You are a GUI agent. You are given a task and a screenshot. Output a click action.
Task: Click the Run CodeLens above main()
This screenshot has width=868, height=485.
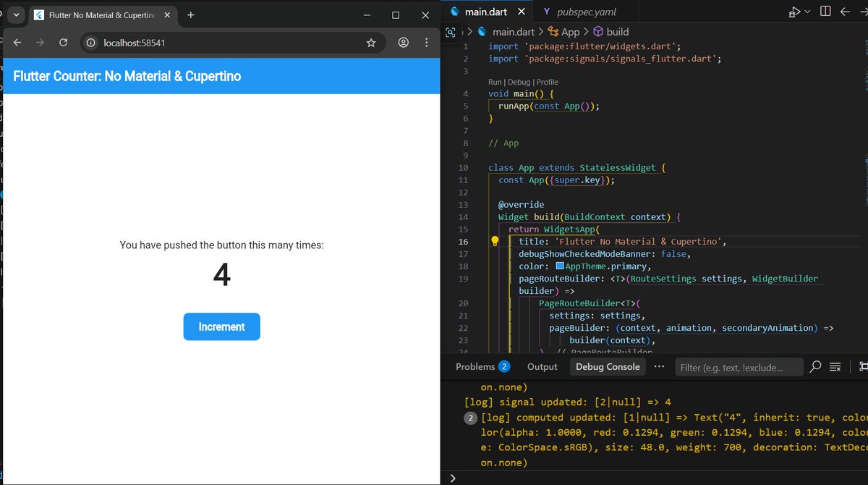pyautogui.click(x=495, y=82)
